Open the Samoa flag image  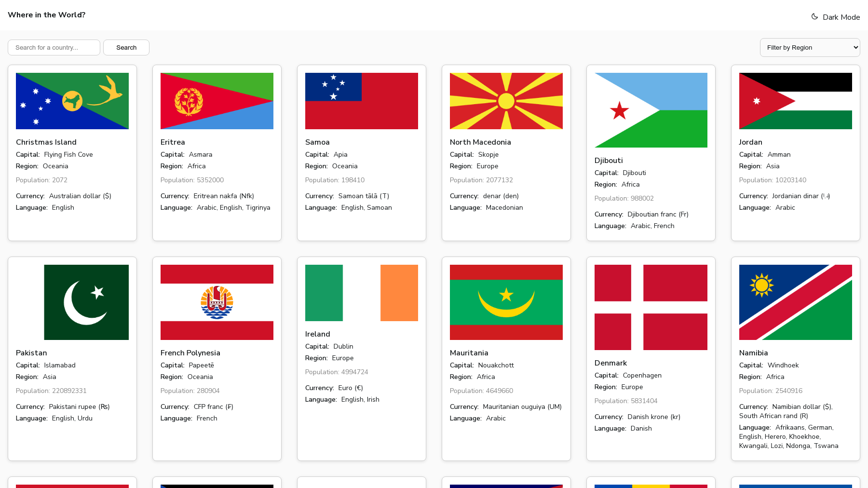[362, 101]
